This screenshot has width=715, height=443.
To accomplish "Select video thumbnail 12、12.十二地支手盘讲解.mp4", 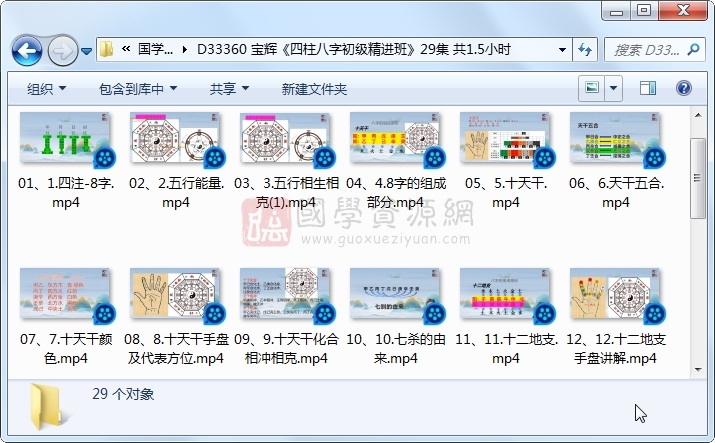I will pos(616,295).
